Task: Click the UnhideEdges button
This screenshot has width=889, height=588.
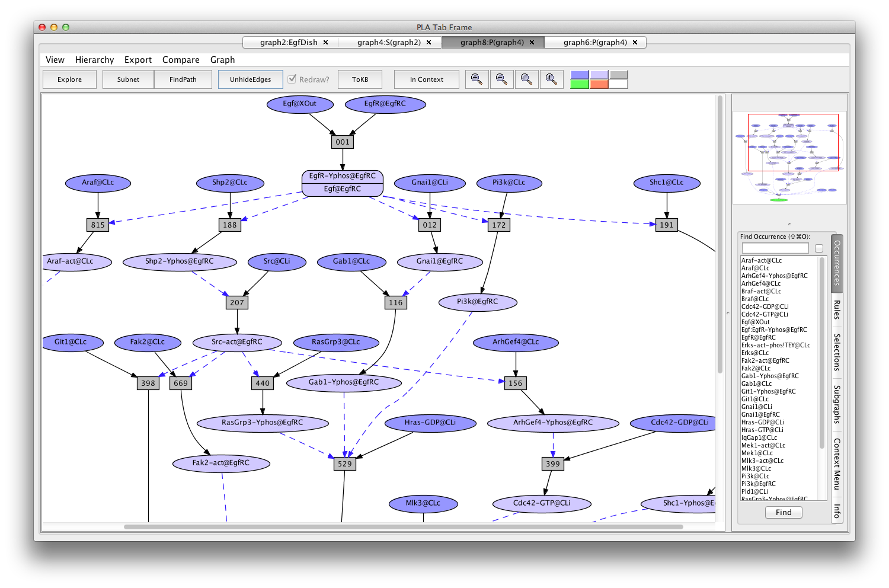Action: click(251, 79)
